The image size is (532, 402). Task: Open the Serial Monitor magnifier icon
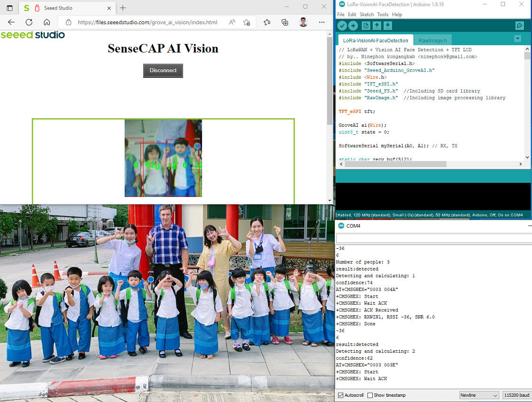point(519,26)
